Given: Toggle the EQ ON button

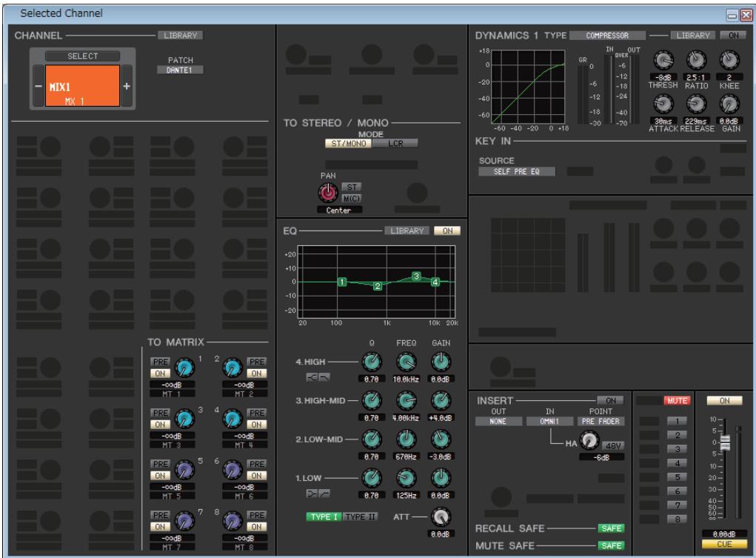Looking at the screenshot, I should pos(447,230).
